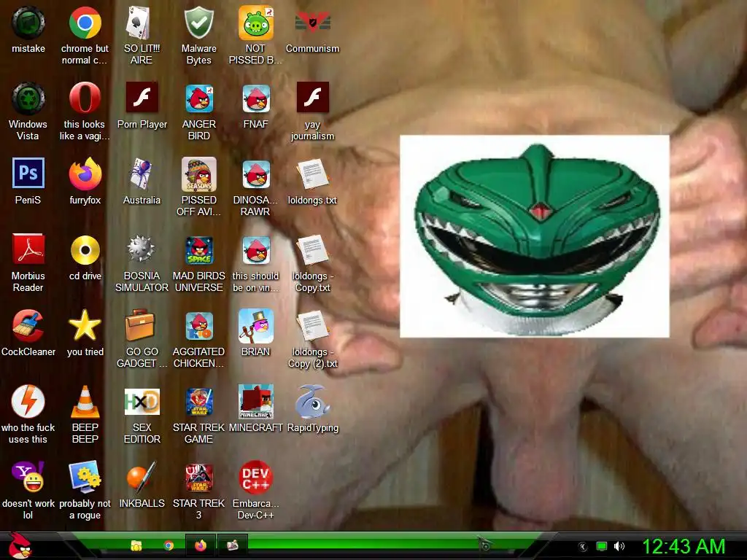The image size is (747, 560).
Task: Launch the 'yay journalism' Flash icon
Action: [312, 97]
